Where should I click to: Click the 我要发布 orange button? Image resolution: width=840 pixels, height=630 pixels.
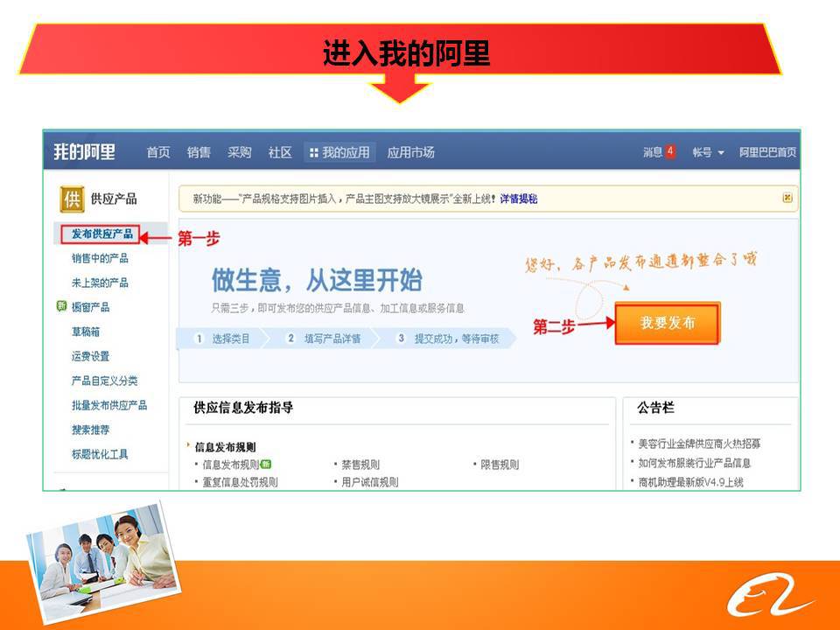pos(668,323)
